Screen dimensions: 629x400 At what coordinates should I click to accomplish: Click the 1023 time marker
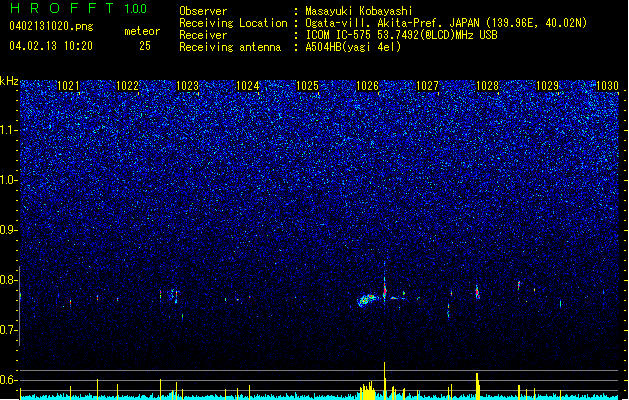tap(187, 85)
